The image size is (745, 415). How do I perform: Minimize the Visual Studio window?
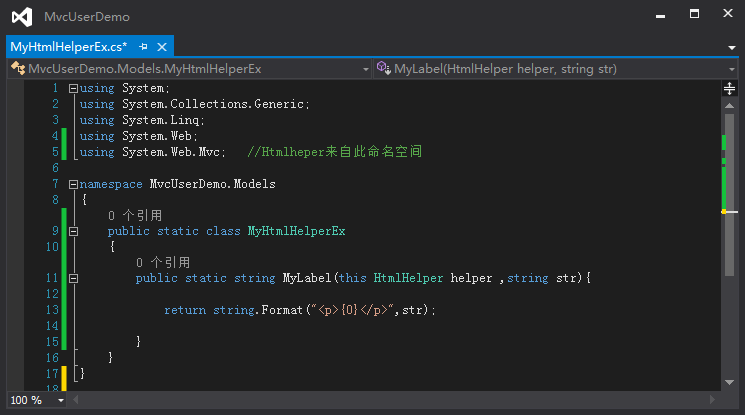coord(660,15)
